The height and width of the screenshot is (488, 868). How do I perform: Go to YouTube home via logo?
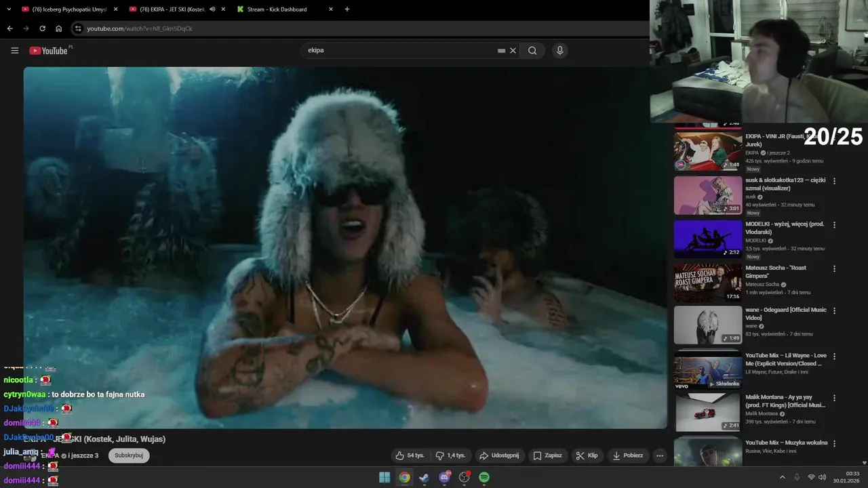pos(49,50)
